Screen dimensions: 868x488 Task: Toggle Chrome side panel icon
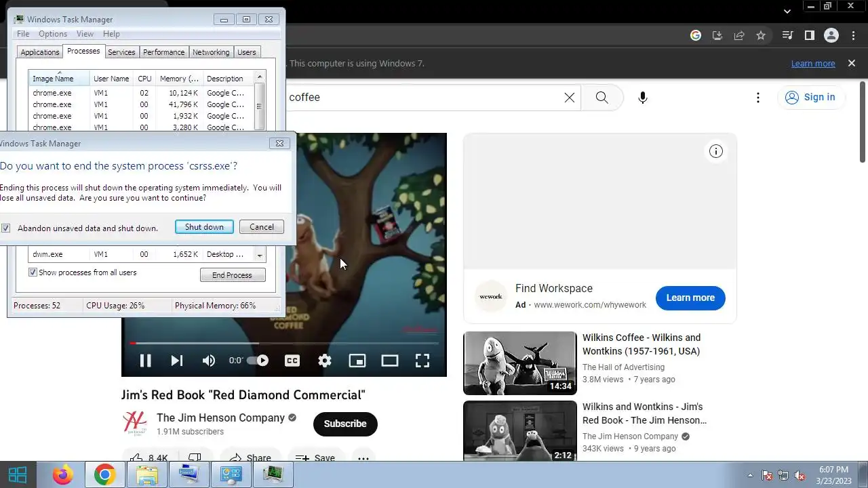pos(809,35)
